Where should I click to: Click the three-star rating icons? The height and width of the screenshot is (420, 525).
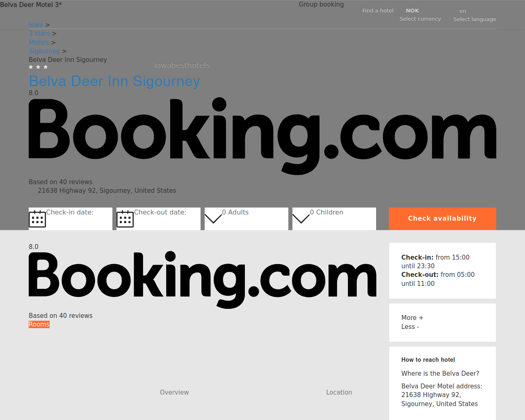point(38,67)
